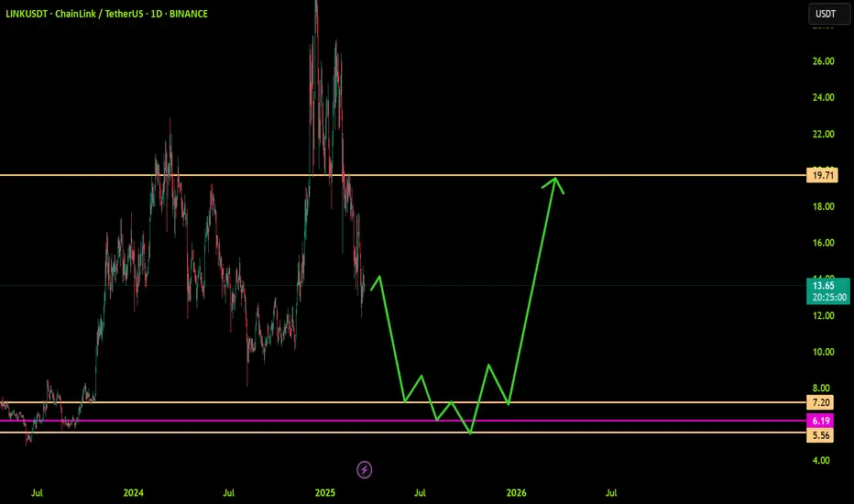Click the purple lightning bolt event icon
854x504 pixels.
[x=365, y=469]
